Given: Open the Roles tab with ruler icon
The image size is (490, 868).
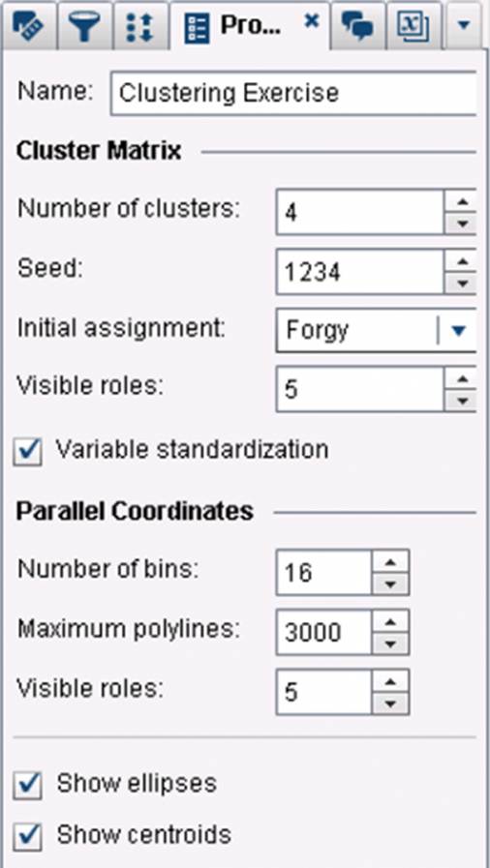Looking at the screenshot, I should pos(28,26).
